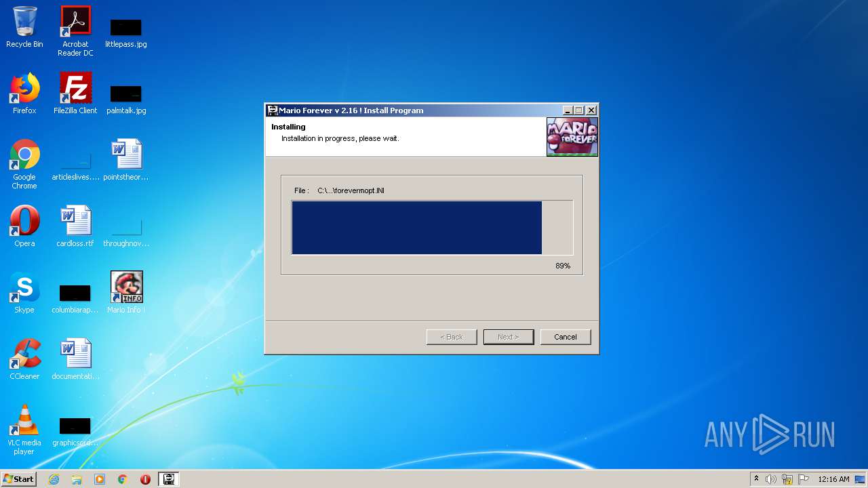This screenshot has width=868, height=488.
Task: Open Internet Explorer in taskbar
Action: (54, 479)
